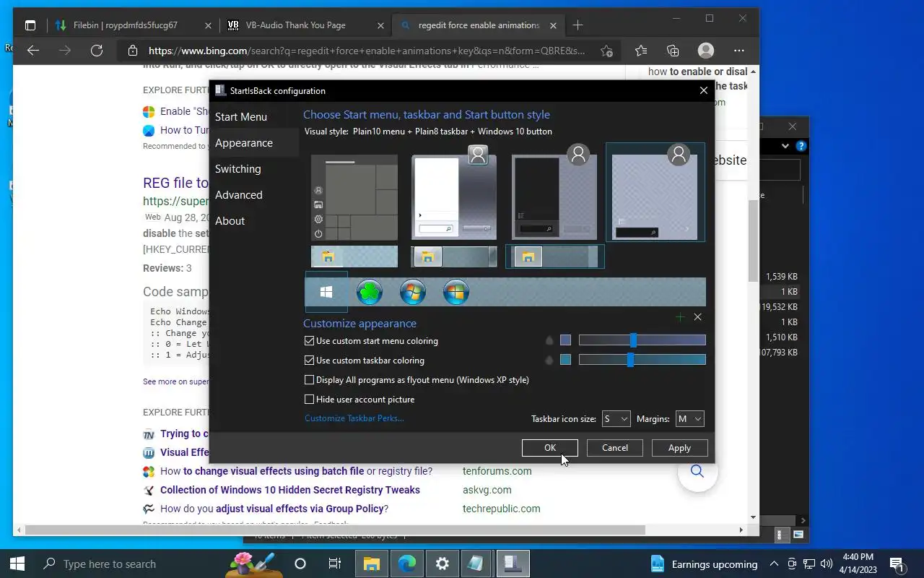Open the Start Menu settings page
This screenshot has width=924, height=578.
[x=241, y=117]
